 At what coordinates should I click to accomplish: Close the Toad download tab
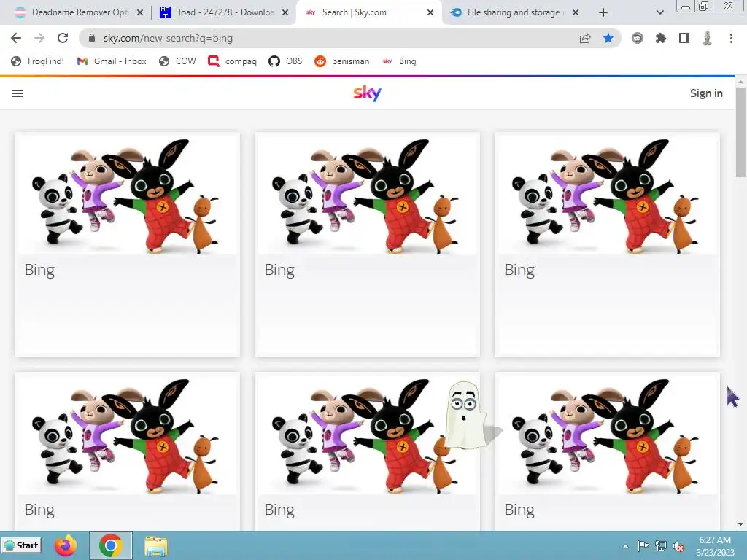(285, 12)
